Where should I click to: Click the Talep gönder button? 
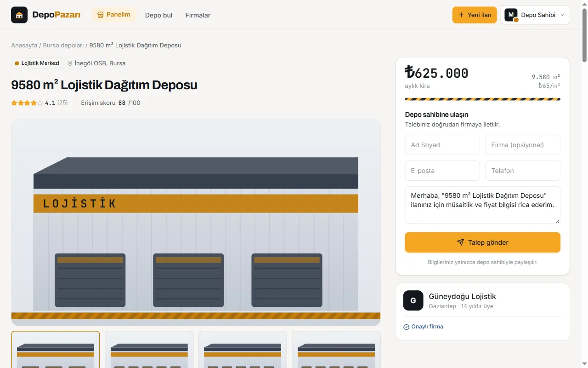click(483, 242)
